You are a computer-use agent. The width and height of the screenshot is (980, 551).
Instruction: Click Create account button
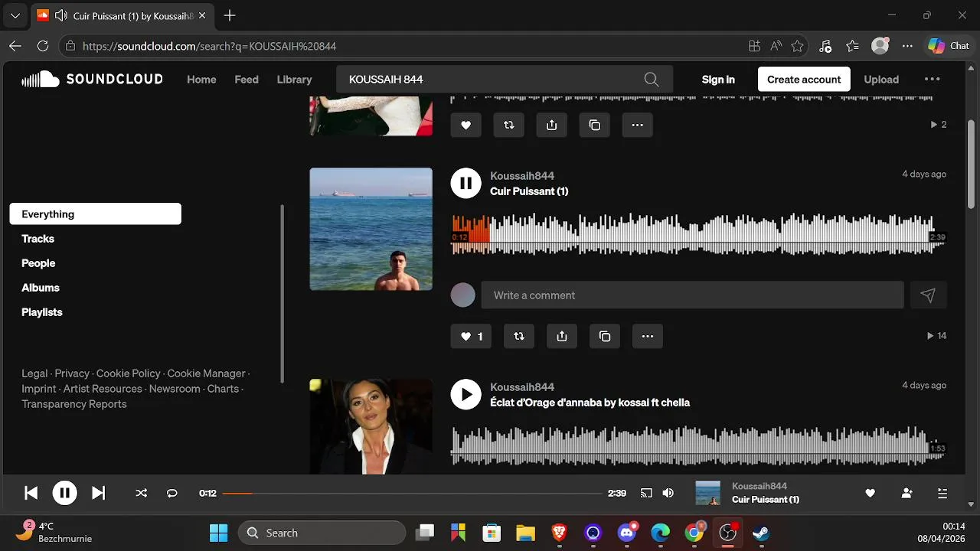coord(804,80)
